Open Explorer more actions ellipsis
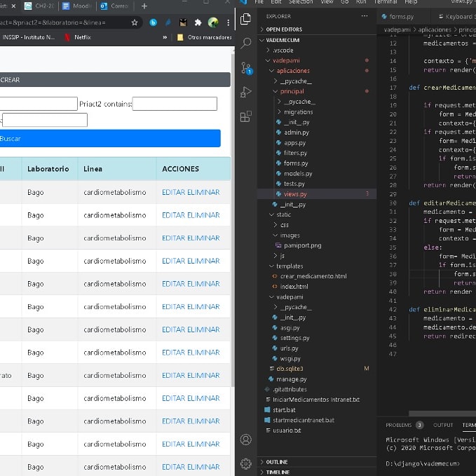 tap(365, 16)
